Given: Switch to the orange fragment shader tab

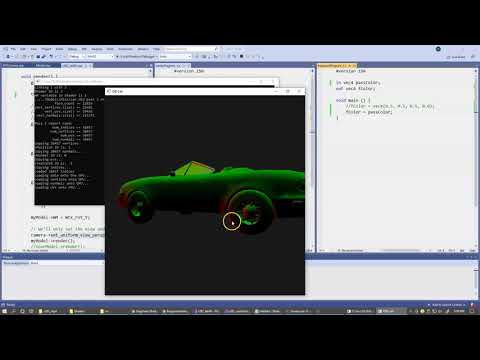Looking at the screenshot, I should coord(336,66).
